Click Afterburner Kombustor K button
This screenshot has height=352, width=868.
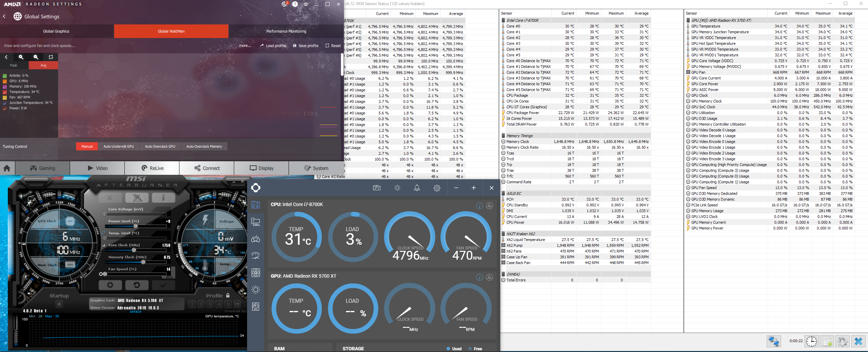click(x=110, y=198)
